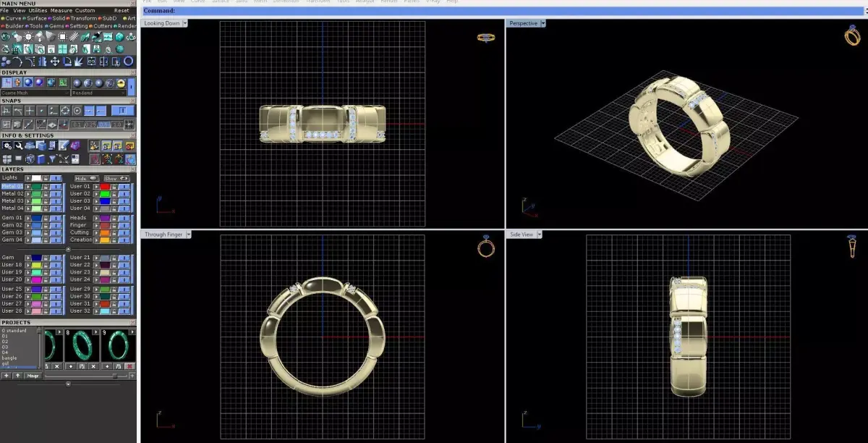Open the Perspective viewport dropdown

pos(543,23)
